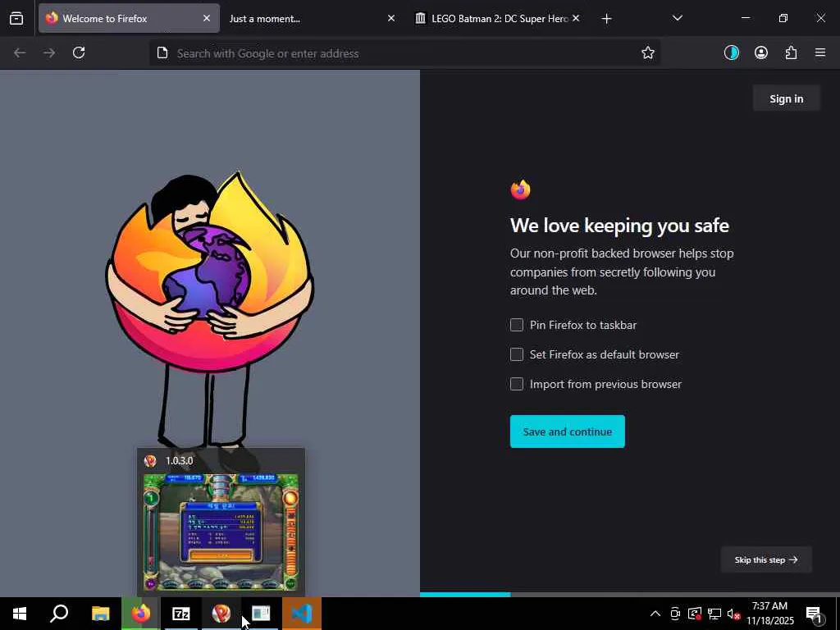840x630 pixels.
Task: Open the Firefox account icon
Action: 761,52
